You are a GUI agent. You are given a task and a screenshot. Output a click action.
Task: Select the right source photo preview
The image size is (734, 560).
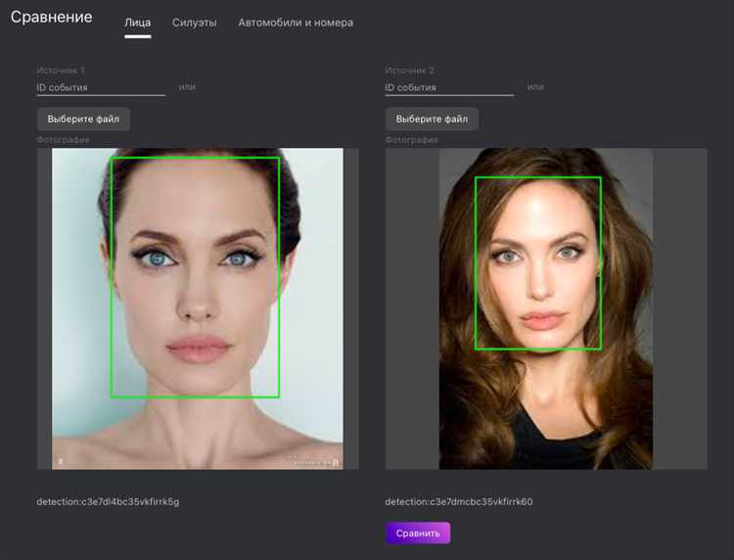click(x=546, y=308)
